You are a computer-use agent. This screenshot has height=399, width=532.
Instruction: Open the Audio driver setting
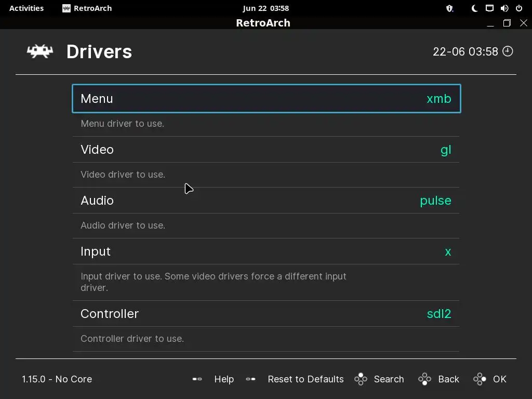click(x=267, y=201)
